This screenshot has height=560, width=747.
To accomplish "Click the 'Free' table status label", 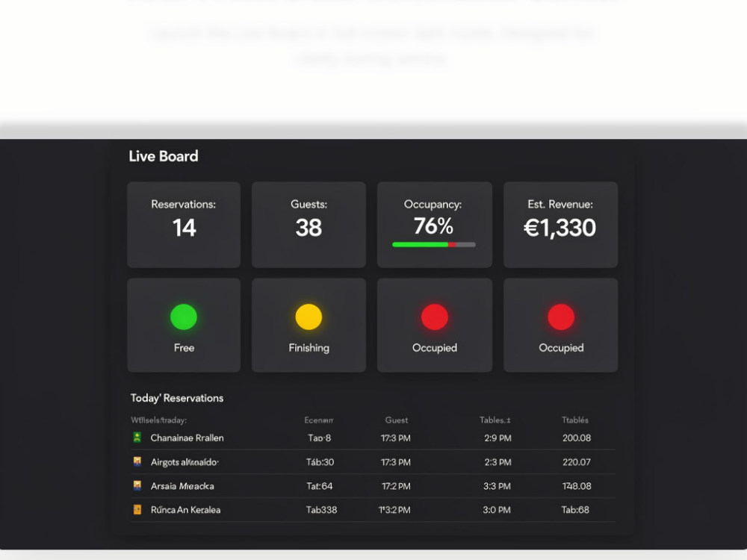I will [184, 348].
